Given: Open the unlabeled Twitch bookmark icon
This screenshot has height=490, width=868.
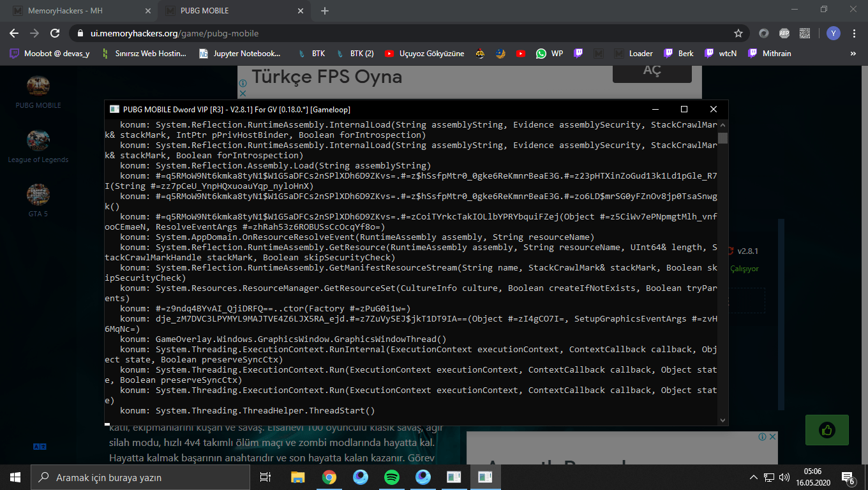Looking at the screenshot, I should (x=578, y=54).
